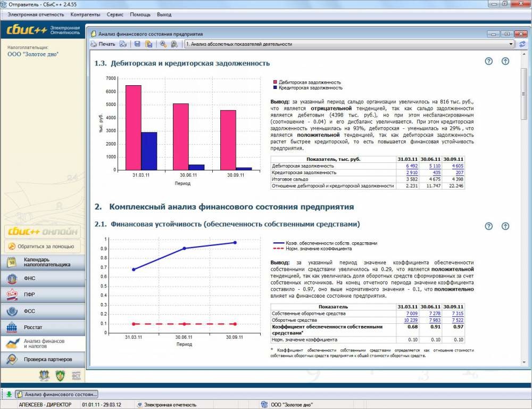Open print preview icon next to Печать

pos(123,44)
